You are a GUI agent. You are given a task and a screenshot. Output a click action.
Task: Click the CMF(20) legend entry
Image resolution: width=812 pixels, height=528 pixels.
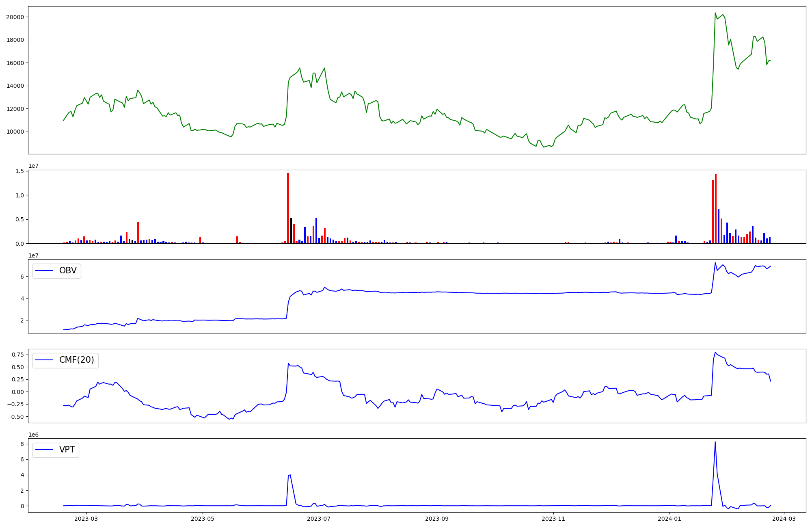(x=76, y=360)
